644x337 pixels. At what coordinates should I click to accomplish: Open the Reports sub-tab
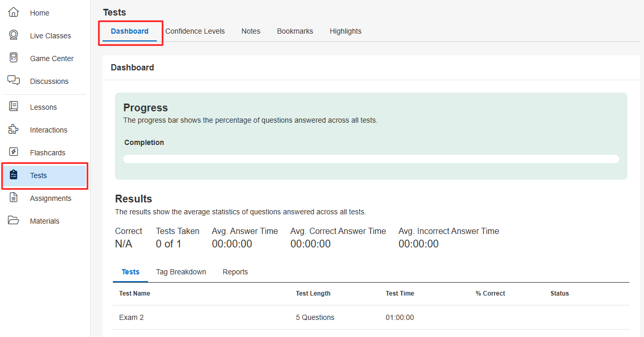(x=235, y=272)
